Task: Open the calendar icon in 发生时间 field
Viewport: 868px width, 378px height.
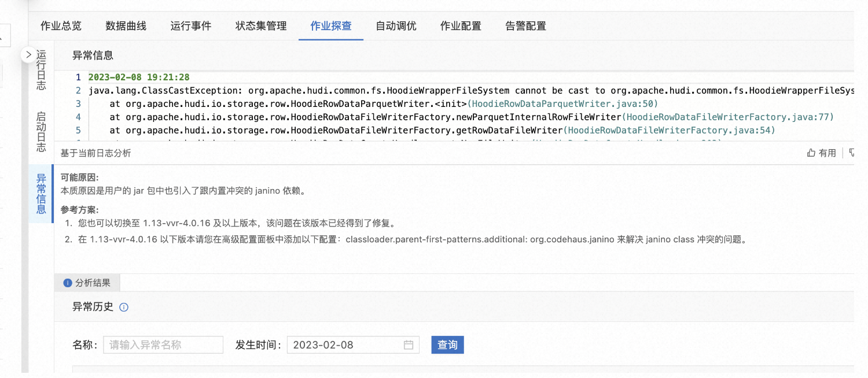Action: [x=409, y=345]
